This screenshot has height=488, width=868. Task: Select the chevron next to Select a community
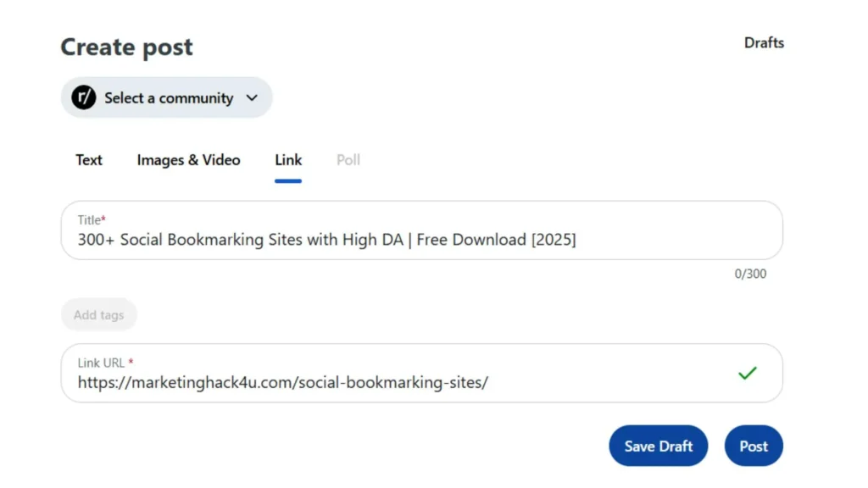click(252, 98)
